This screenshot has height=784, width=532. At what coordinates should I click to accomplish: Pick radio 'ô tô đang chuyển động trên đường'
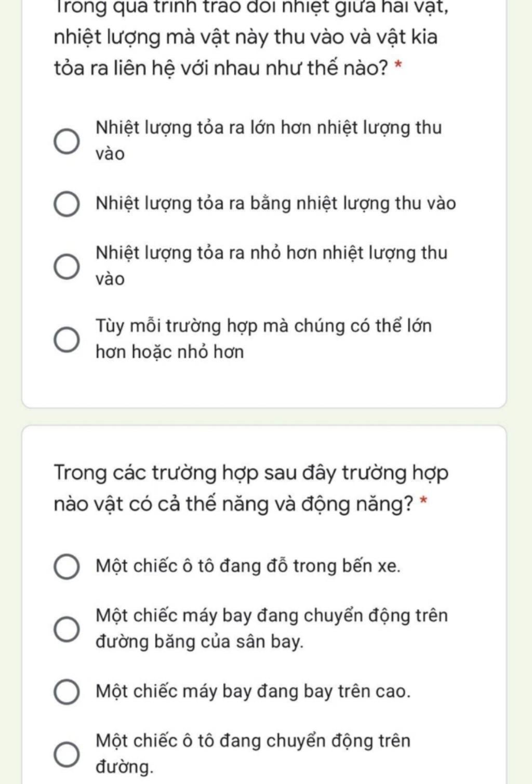point(67,754)
